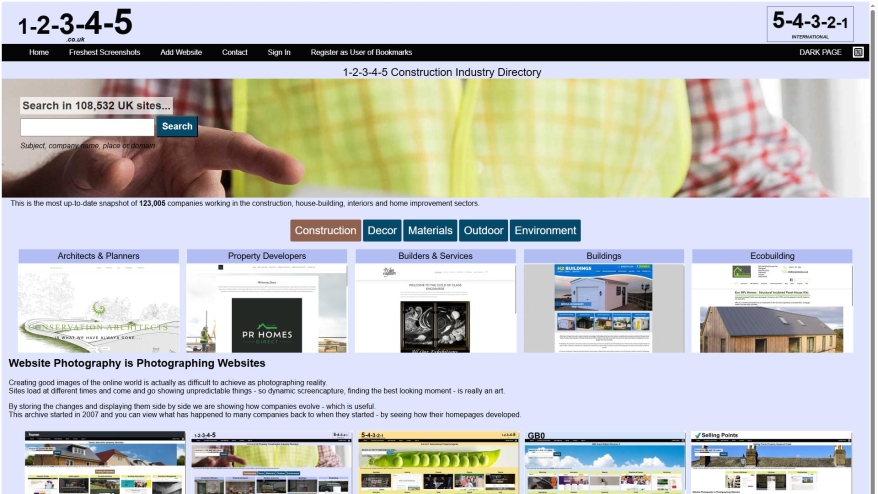Open the Architects & Planners thumbnail
This screenshot has height=494, width=878.
point(98,308)
